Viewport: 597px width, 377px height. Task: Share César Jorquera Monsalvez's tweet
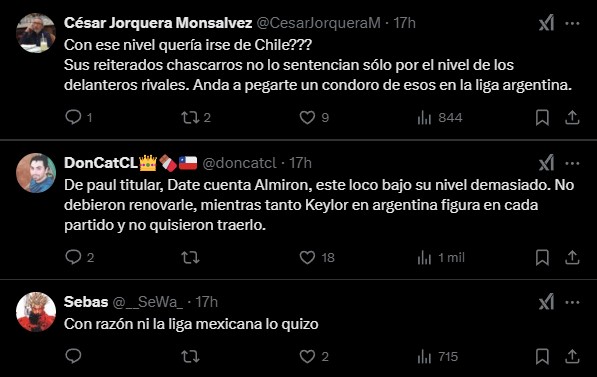coord(572,117)
